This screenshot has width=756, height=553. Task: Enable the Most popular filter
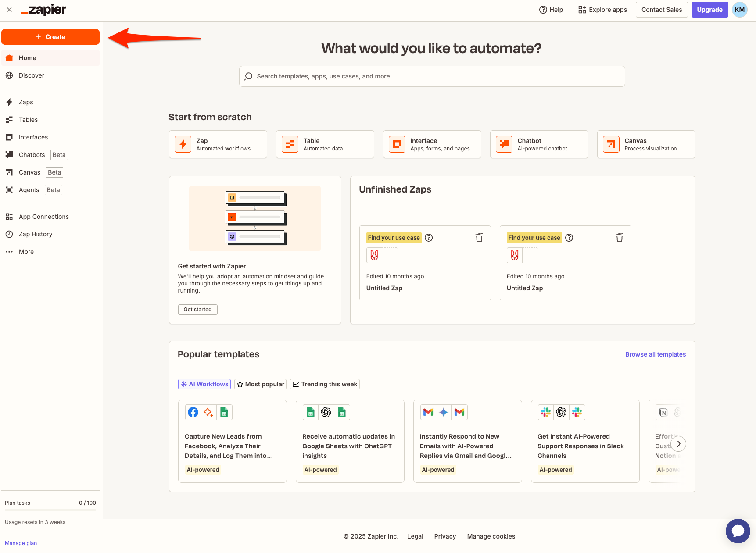(260, 384)
